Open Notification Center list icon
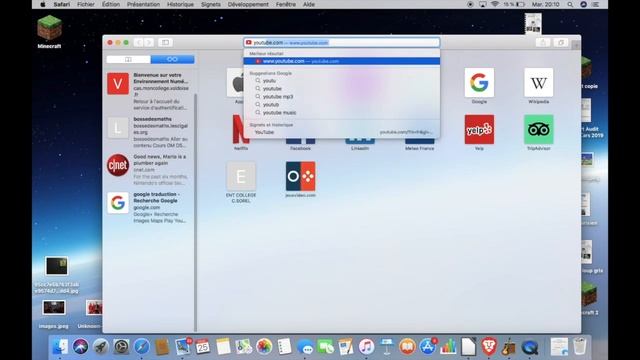Image resolution: width=640 pixels, height=360 pixels. (596, 4)
